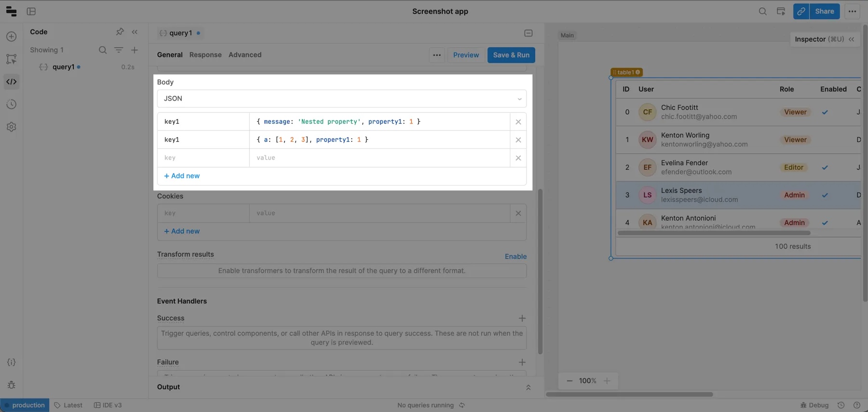Switch to the Advanced tab
868x412 pixels.
(x=245, y=55)
